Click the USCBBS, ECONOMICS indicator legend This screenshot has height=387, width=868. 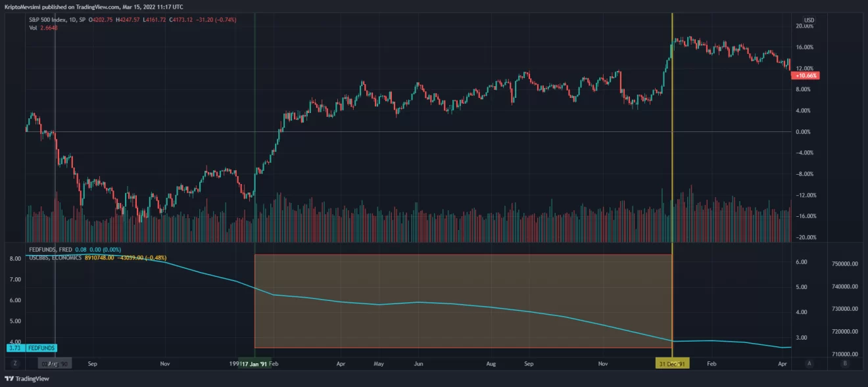(55, 258)
